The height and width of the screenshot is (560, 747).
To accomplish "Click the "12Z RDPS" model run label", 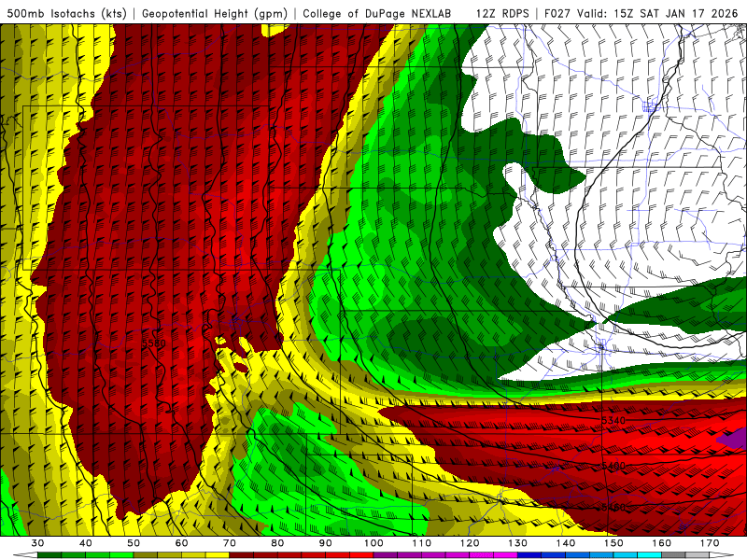I will (x=502, y=13).
